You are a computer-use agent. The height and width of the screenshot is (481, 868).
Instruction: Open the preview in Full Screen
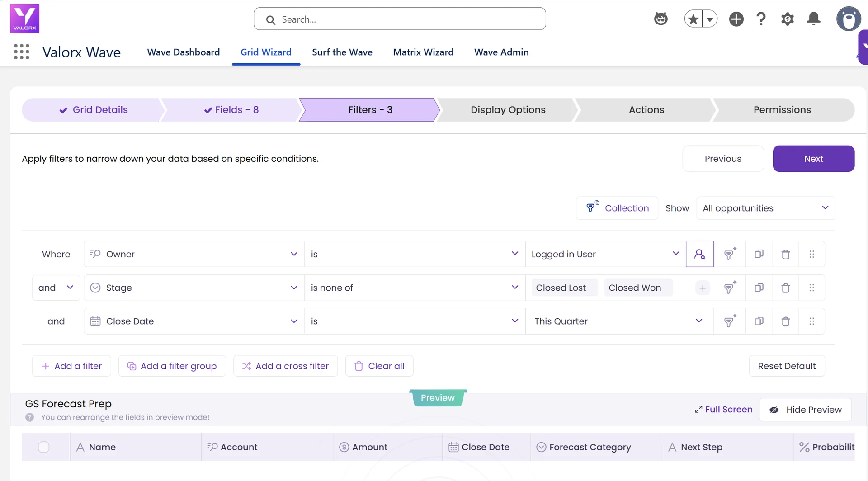click(723, 409)
